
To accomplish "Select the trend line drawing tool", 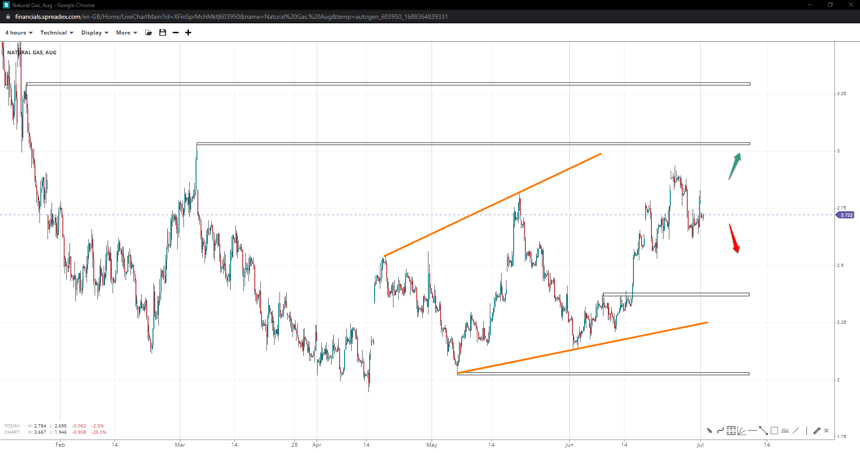I will [763, 431].
